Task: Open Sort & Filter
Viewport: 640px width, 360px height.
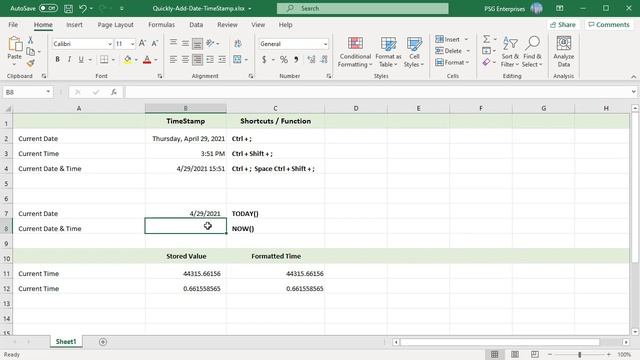Action: tap(510, 52)
